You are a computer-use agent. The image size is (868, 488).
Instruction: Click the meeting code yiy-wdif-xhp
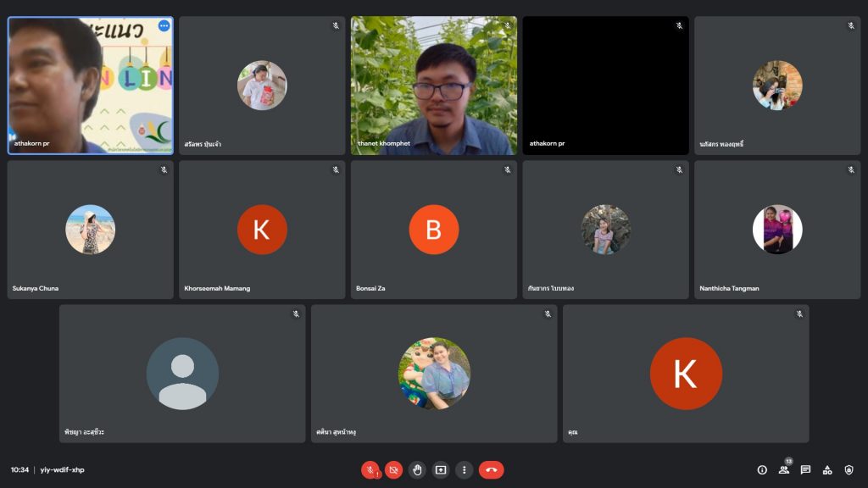63,469
